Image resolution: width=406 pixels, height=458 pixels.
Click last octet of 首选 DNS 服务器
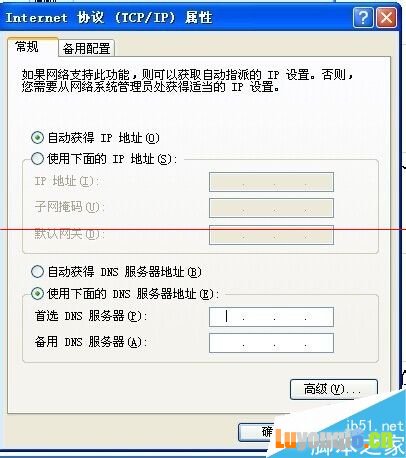coord(319,317)
